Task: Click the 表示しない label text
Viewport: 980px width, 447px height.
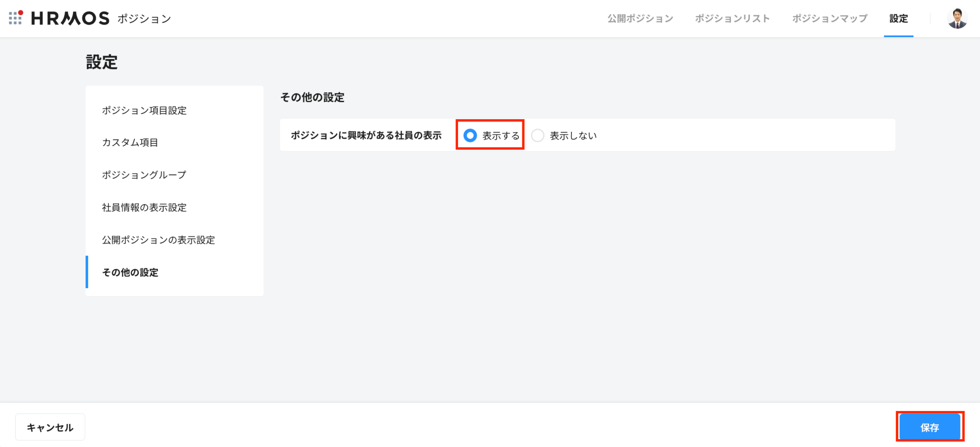Action: coord(573,136)
